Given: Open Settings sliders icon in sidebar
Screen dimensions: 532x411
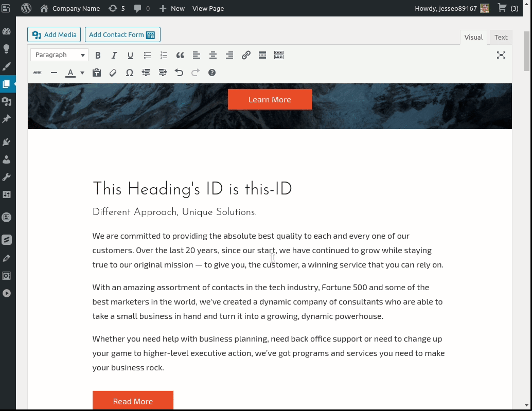Looking at the screenshot, I should [x=7, y=194].
